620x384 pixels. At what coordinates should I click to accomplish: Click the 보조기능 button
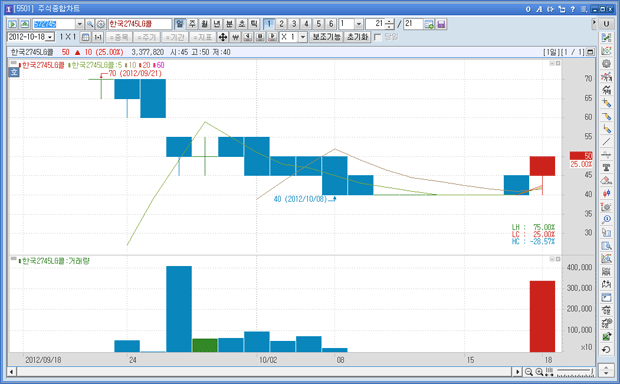327,37
